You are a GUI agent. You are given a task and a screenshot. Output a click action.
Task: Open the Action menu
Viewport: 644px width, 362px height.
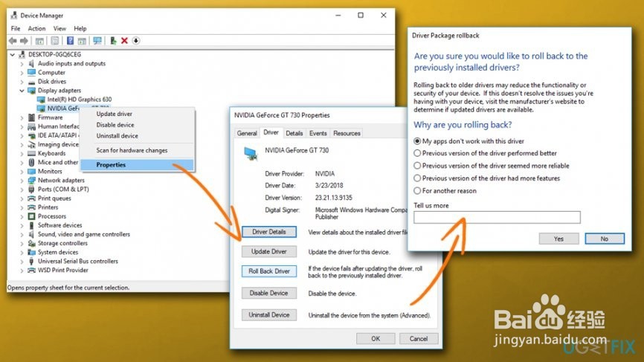pyautogui.click(x=36, y=29)
